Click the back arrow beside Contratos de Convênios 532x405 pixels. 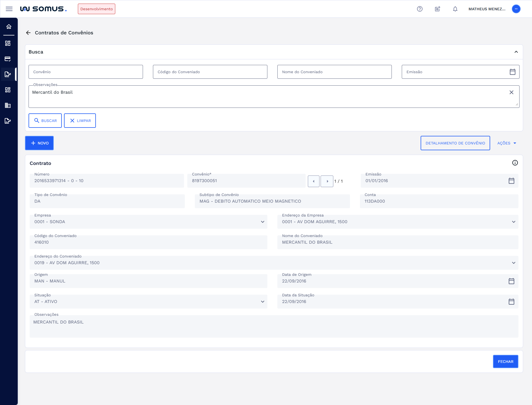[x=28, y=33]
